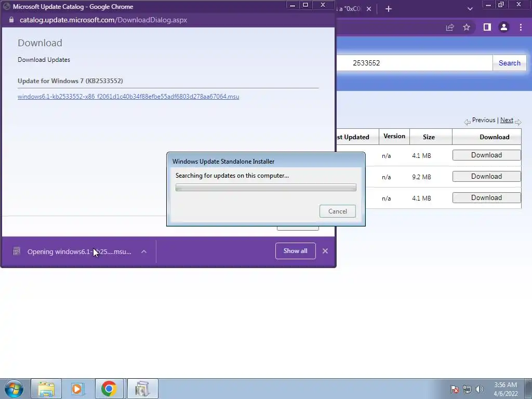View site info via lock icon

coord(11,20)
